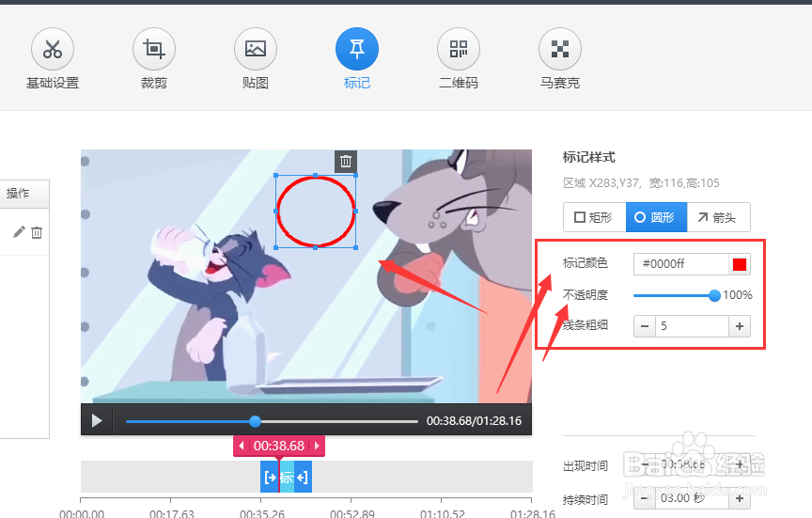Click the video progress slider handle

[255, 421]
